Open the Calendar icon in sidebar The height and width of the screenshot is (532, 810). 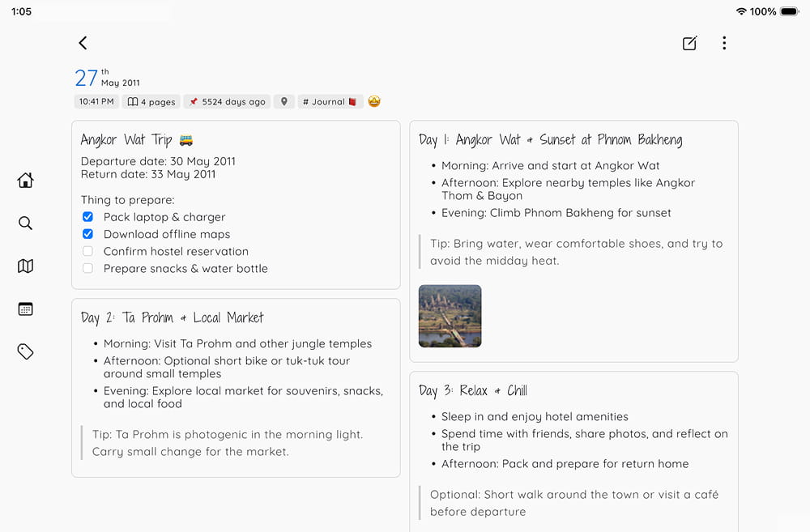25,309
